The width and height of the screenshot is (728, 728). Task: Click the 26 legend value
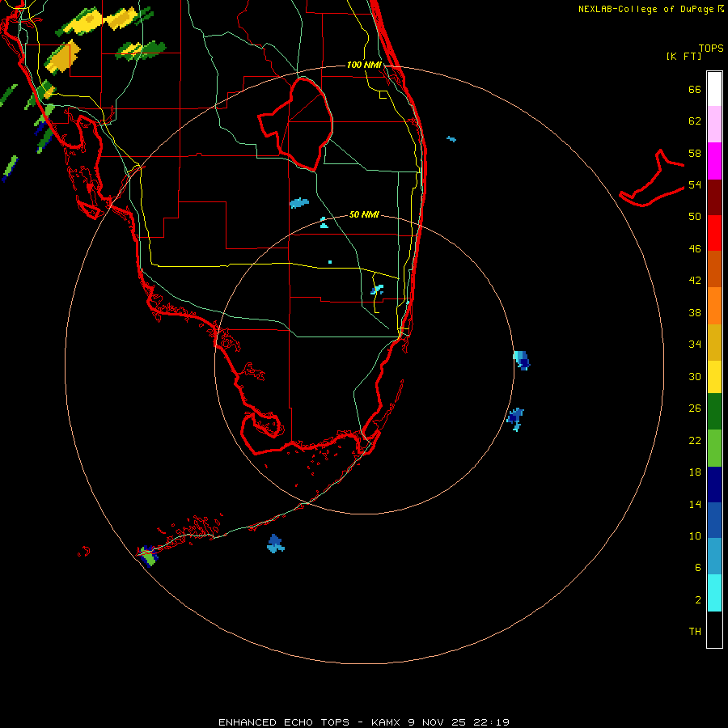695,408
